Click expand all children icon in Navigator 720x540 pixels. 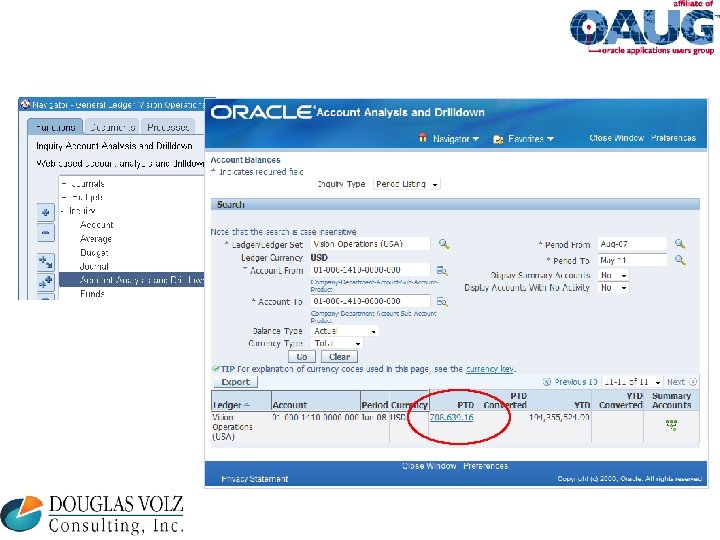point(45,262)
